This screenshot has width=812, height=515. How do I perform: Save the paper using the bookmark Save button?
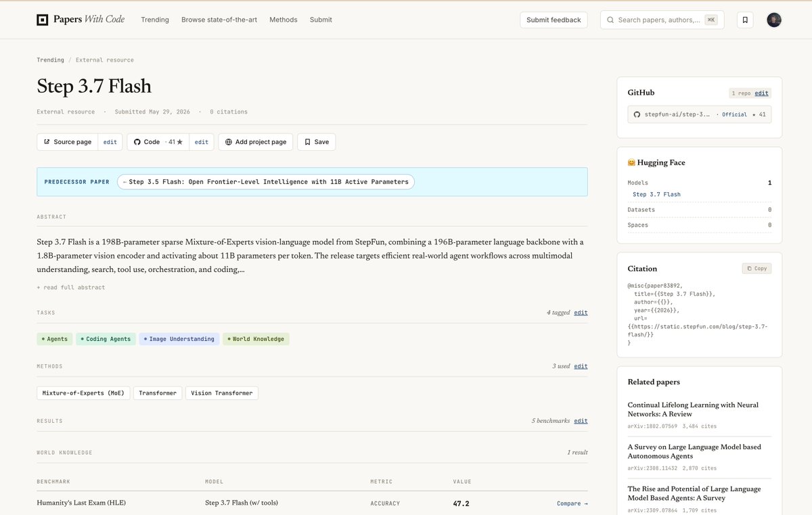(x=317, y=142)
